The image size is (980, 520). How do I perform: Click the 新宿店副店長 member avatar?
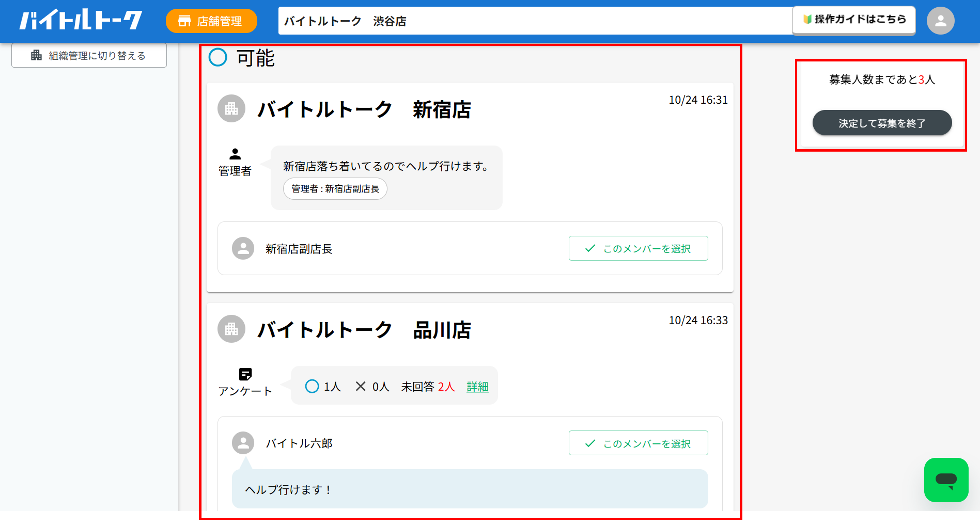[x=243, y=249]
